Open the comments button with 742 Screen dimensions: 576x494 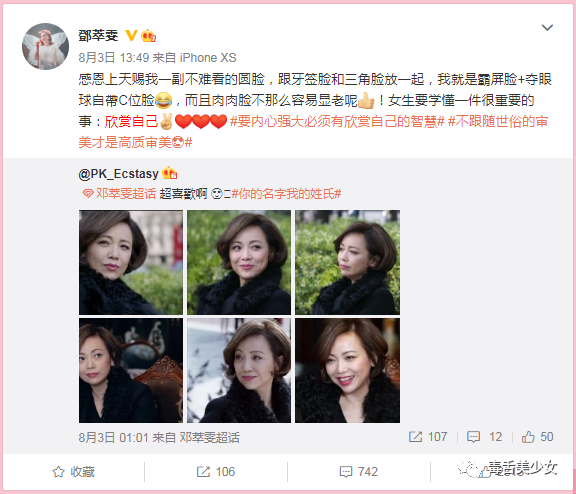[x=359, y=472]
